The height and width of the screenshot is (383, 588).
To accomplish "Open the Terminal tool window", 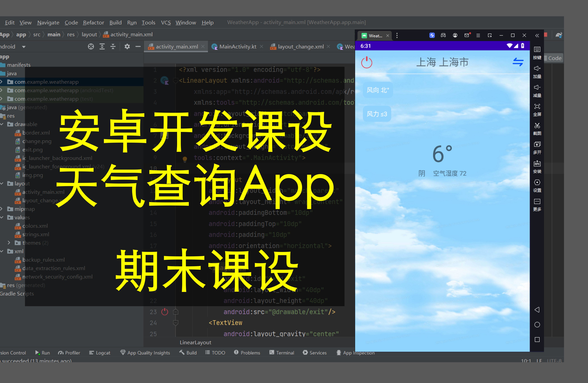I will coord(282,353).
